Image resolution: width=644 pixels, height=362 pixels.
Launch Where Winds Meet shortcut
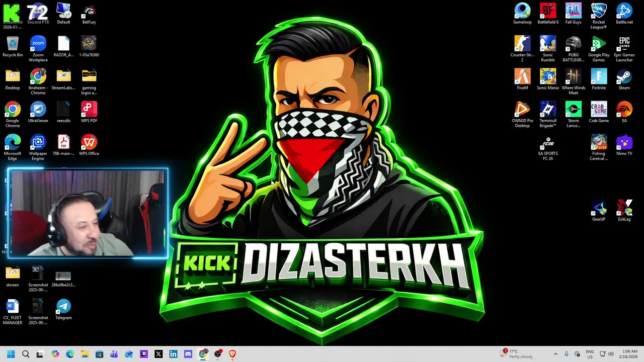point(573,82)
